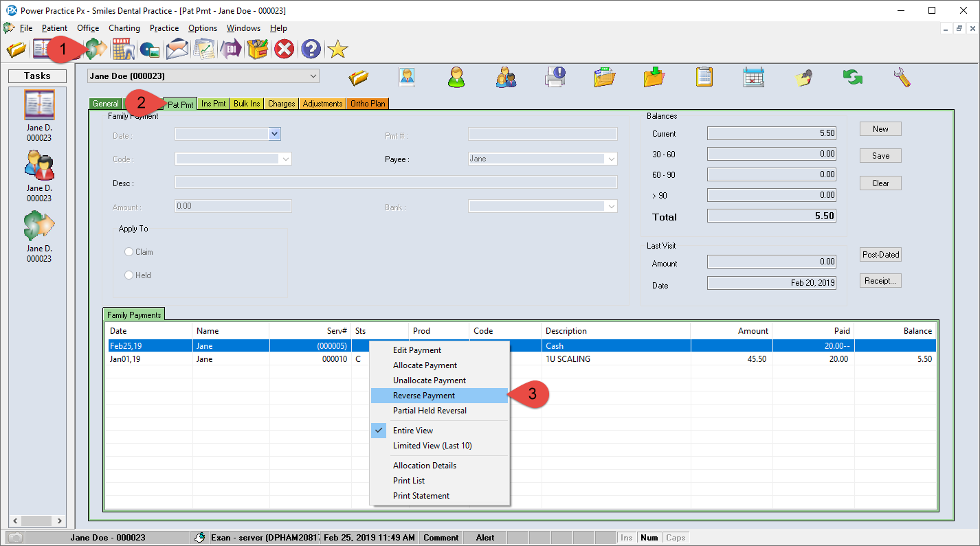Click the sticky note with pin icon
Screen dimensions: 980x546
click(803, 77)
